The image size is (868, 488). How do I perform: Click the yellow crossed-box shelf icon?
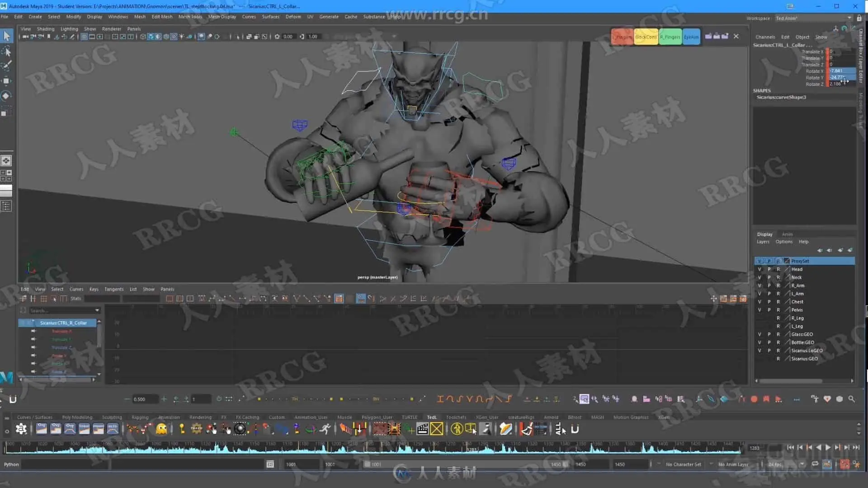click(437, 429)
